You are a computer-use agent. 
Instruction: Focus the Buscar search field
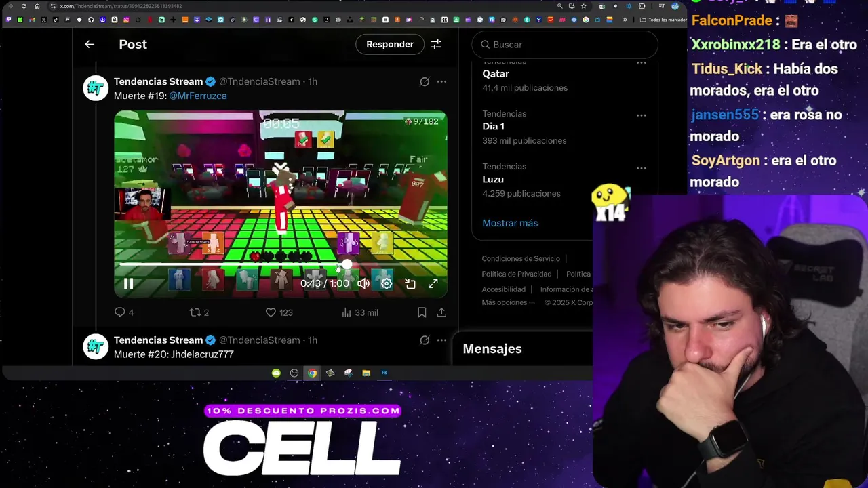click(565, 44)
